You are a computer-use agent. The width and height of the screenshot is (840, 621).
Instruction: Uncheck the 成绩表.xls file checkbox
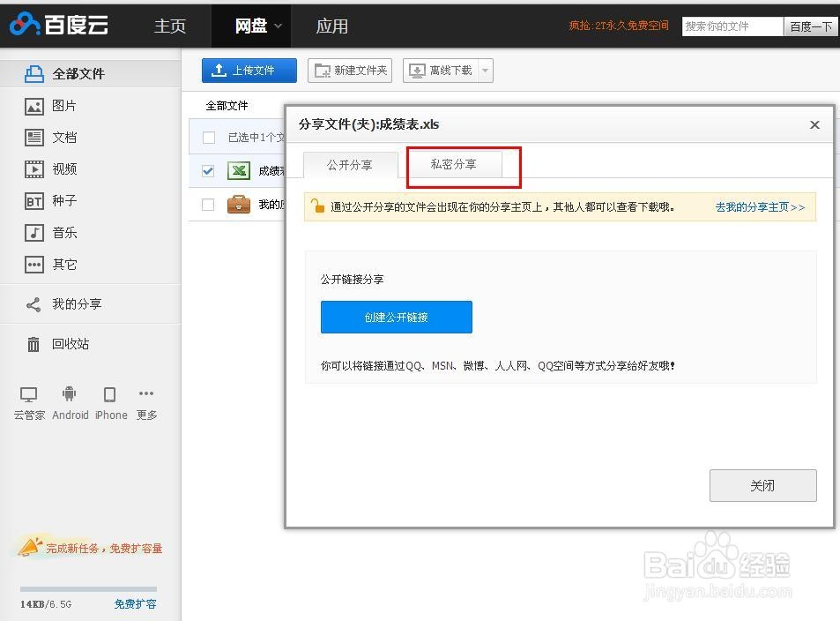207,171
